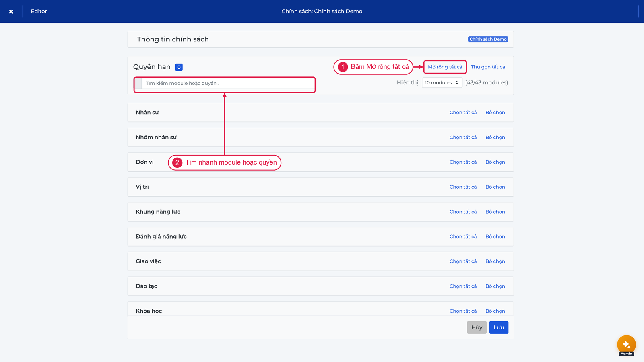This screenshot has width=644, height=362.
Task: Click the Chính sách Demo badge
Action: [488, 39]
